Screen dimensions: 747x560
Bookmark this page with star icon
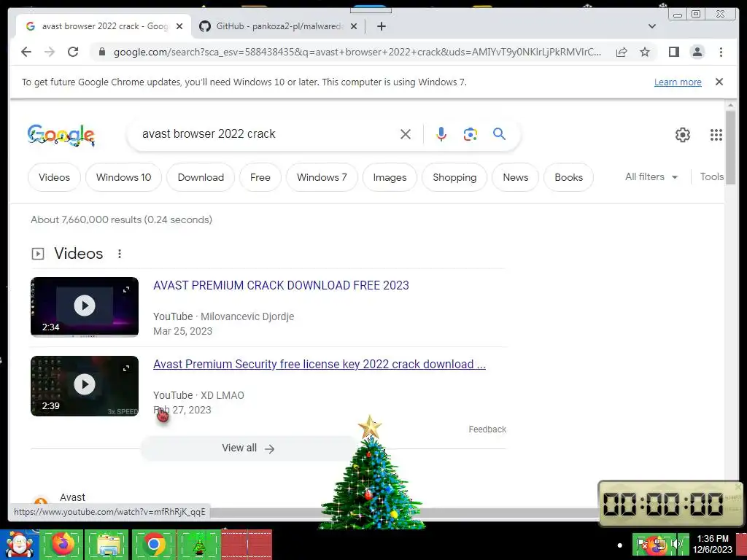click(x=645, y=52)
